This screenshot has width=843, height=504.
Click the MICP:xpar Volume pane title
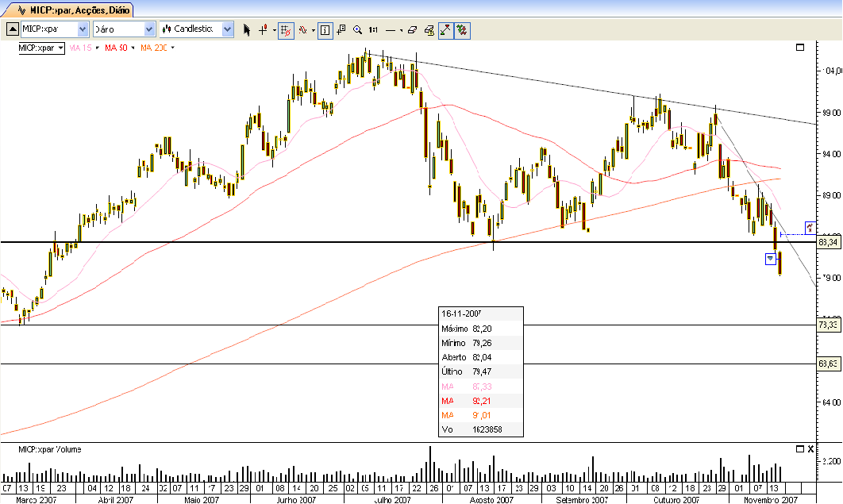(x=49, y=449)
